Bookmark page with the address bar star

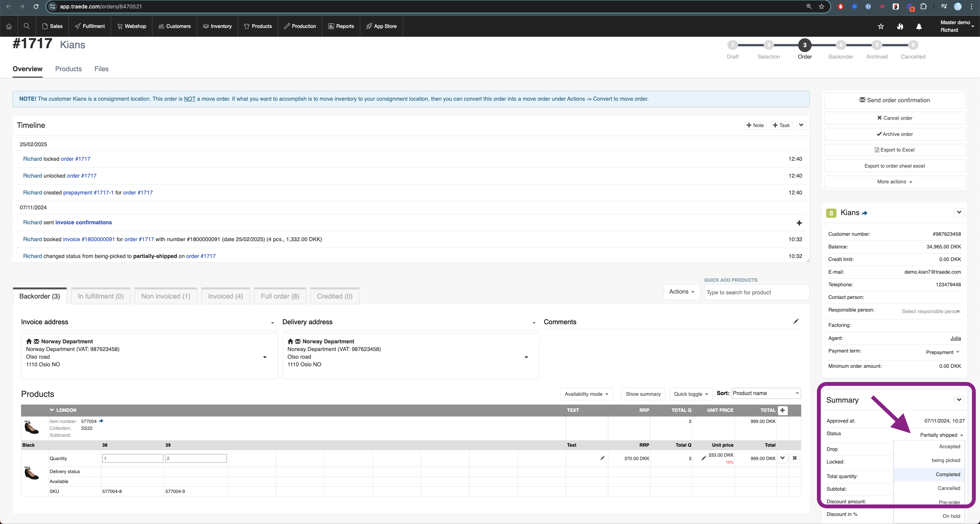click(x=822, y=7)
